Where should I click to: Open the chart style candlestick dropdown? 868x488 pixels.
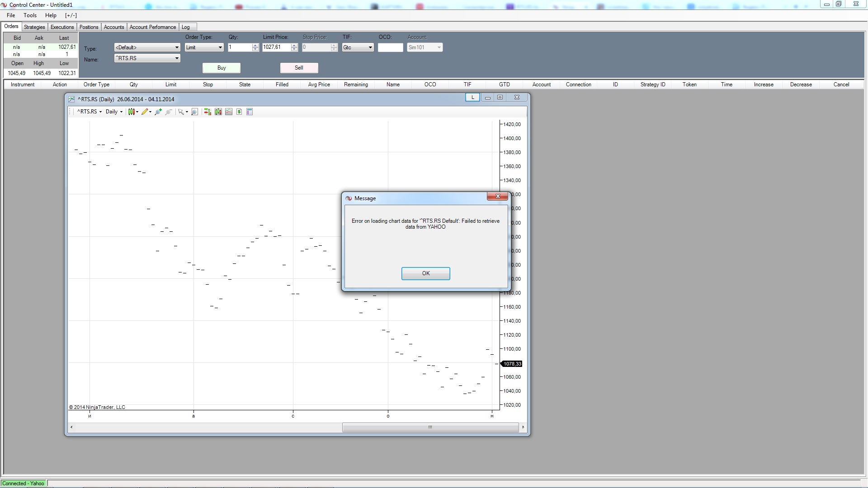(133, 112)
